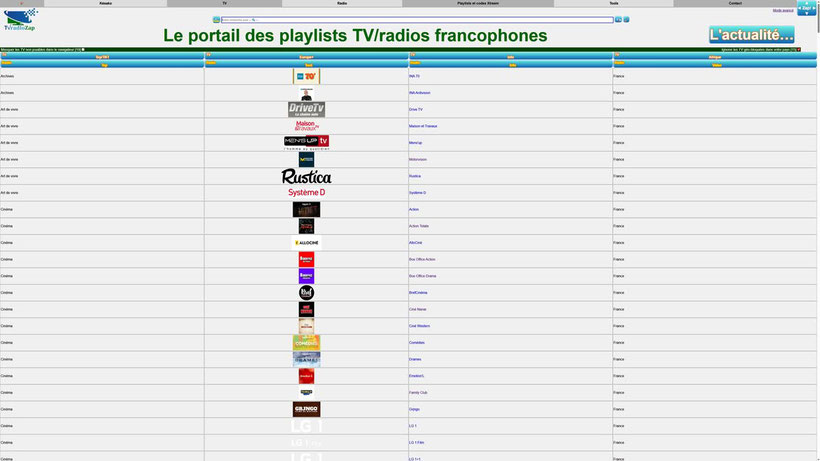Open the Système D channel logo
Viewport: 820px width, 461px height.
click(x=306, y=192)
